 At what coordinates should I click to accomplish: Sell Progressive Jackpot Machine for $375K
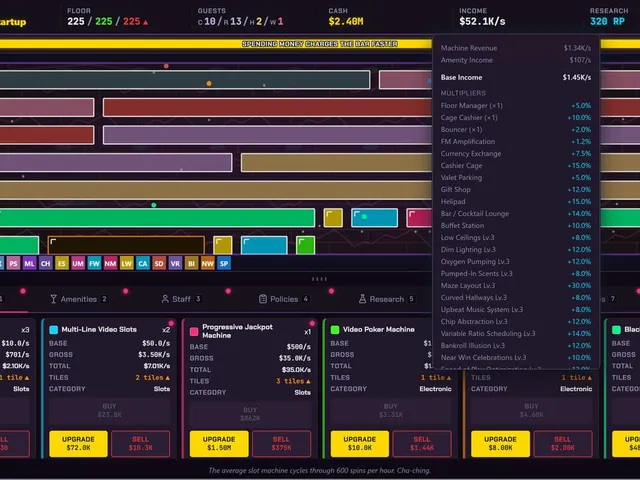(281, 443)
